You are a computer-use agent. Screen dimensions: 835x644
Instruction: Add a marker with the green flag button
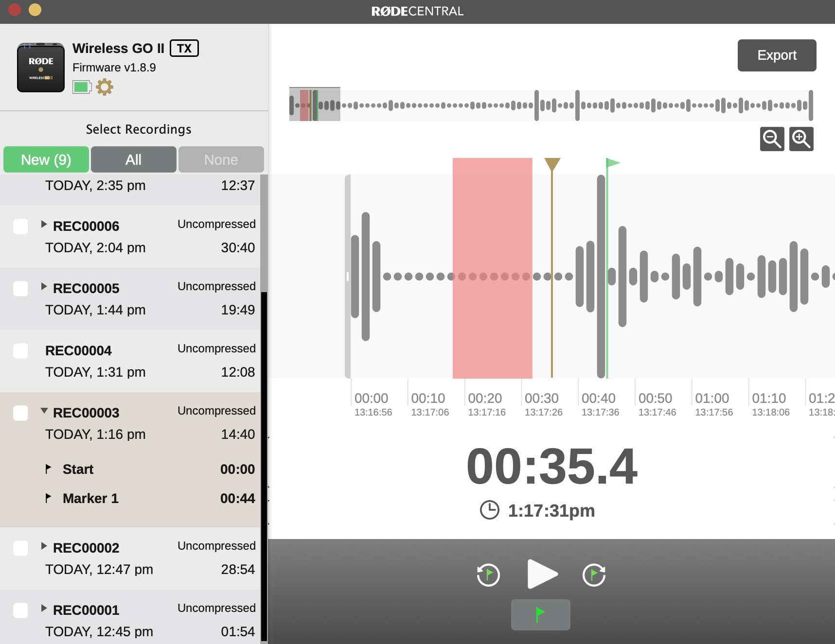tap(540, 615)
